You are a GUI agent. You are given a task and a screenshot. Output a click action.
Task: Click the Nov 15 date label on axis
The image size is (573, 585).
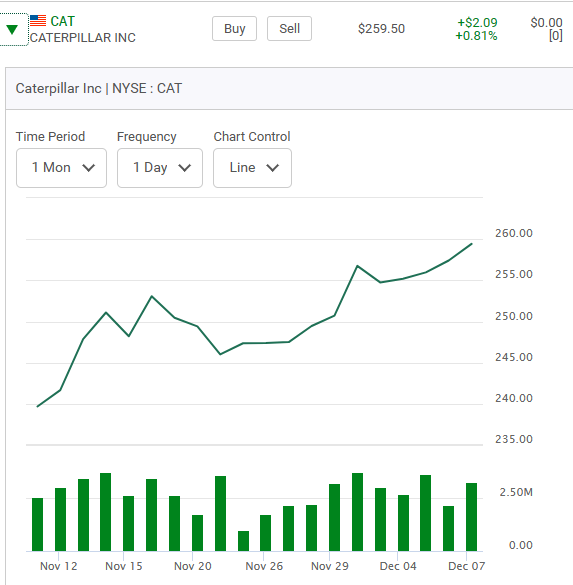124,566
